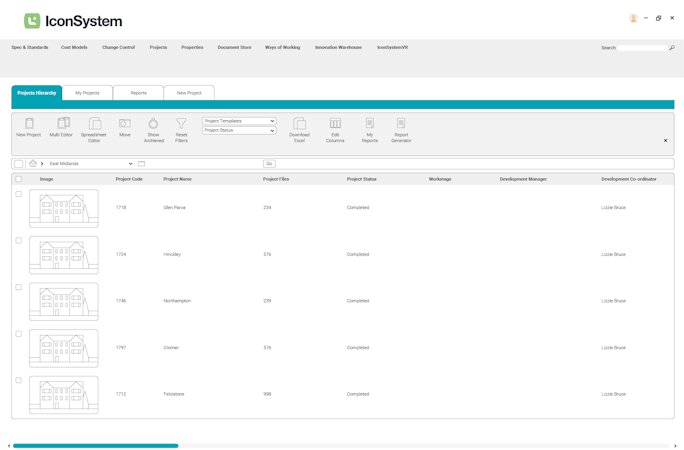The height and width of the screenshot is (450, 684).
Task: Switch to Projects Hierarchy tab
Action: 37,93
